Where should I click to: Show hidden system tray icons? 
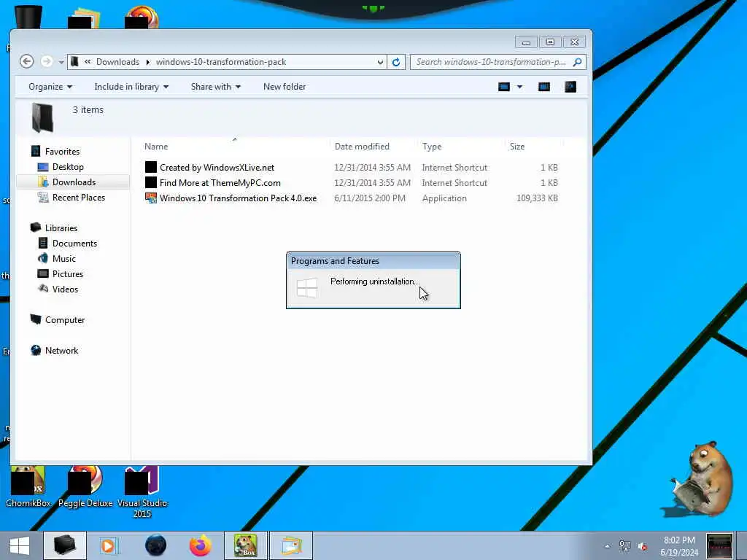[607, 546]
